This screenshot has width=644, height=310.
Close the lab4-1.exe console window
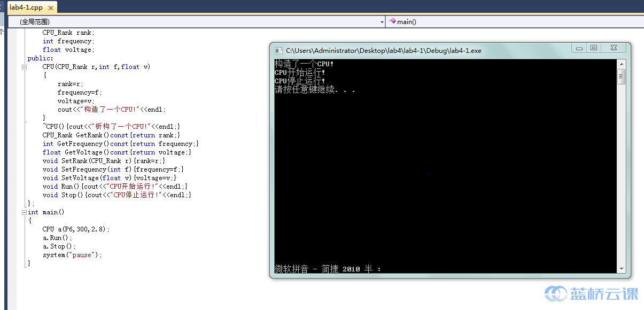(614, 48)
